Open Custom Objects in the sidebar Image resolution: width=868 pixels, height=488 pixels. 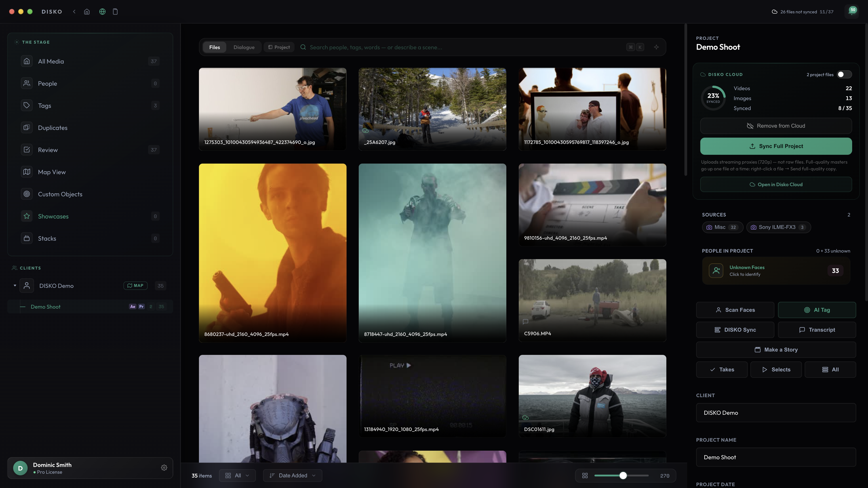(x=90, y=194)
